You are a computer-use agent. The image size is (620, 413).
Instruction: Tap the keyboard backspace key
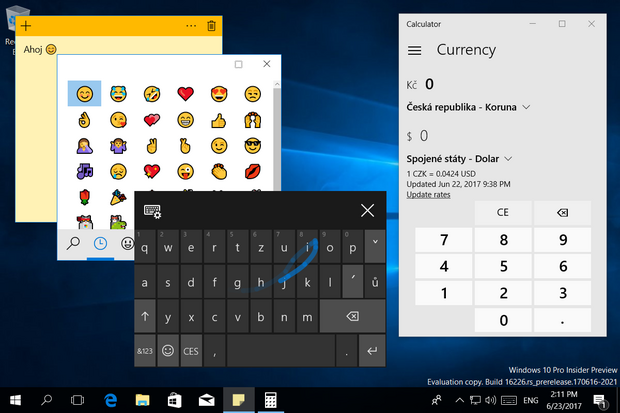pyautogui.click(x=352, y=316)
